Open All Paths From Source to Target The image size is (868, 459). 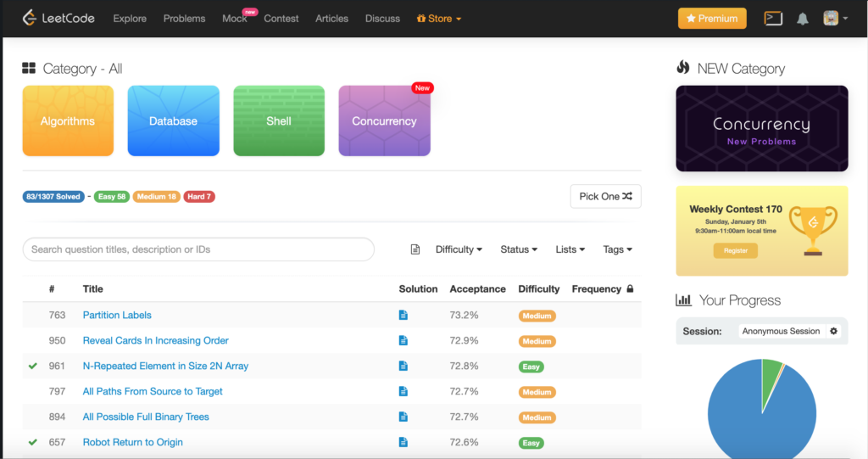coord(153,391)
